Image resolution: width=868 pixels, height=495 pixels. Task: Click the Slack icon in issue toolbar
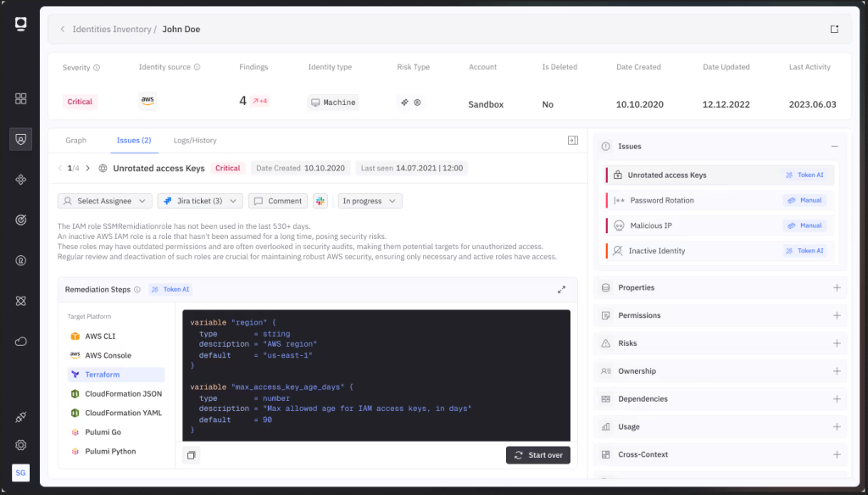pos(320,201)
